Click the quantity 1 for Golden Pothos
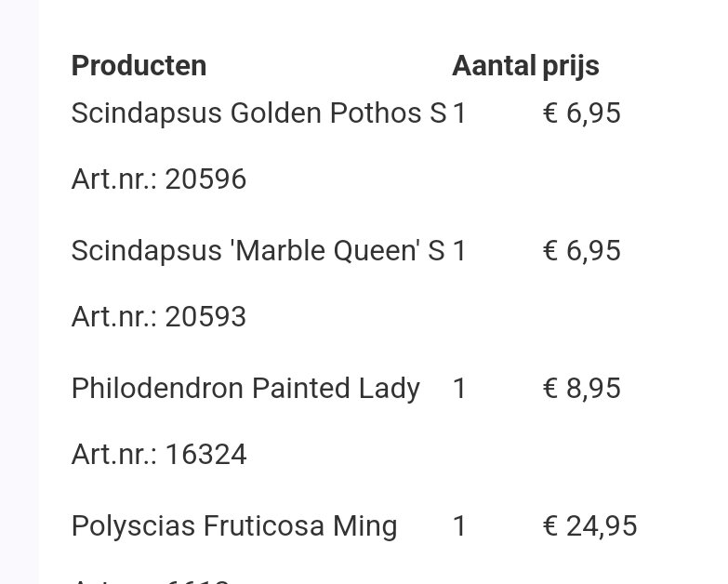 (459, 113)
